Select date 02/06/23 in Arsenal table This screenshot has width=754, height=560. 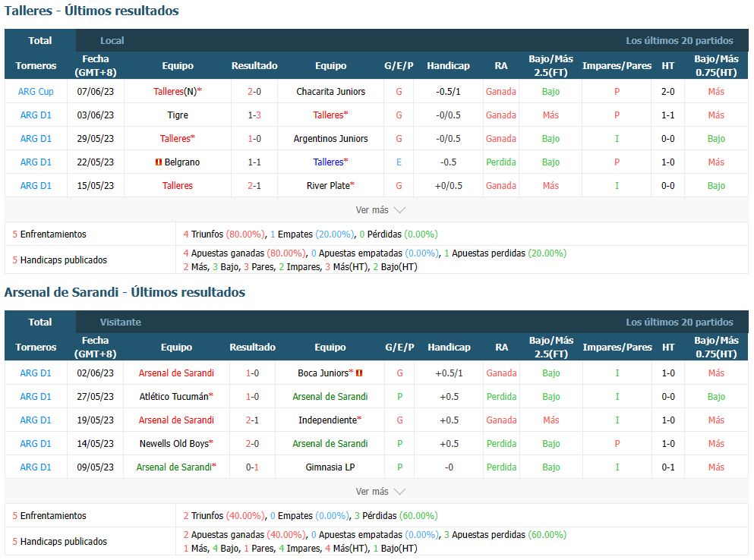pos(95,373)
